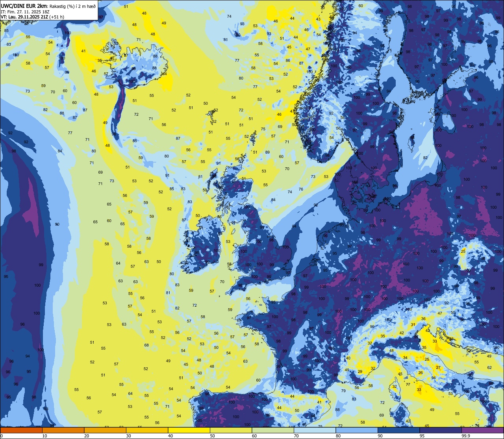Click the legend tick label 70
This screenshot has width=504, height=439.
click(x=296, y=436)
